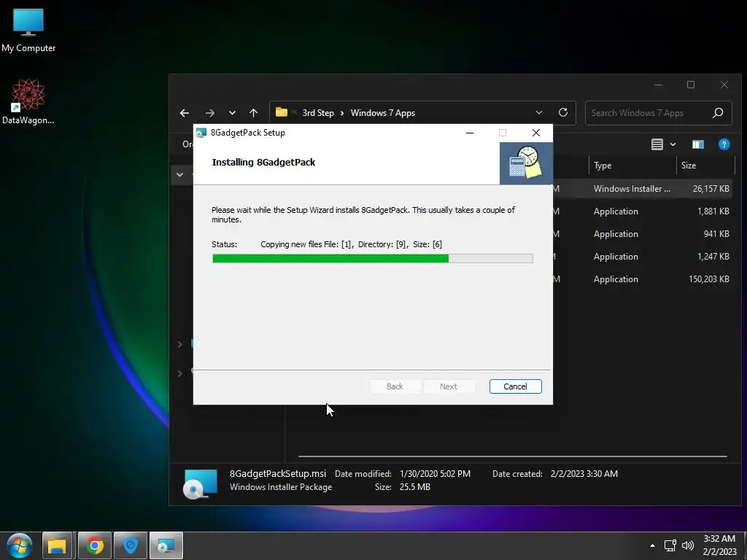747x560 pixels.
Task: Open the view options dropdown arrow
Action: [x=673, y=144]
